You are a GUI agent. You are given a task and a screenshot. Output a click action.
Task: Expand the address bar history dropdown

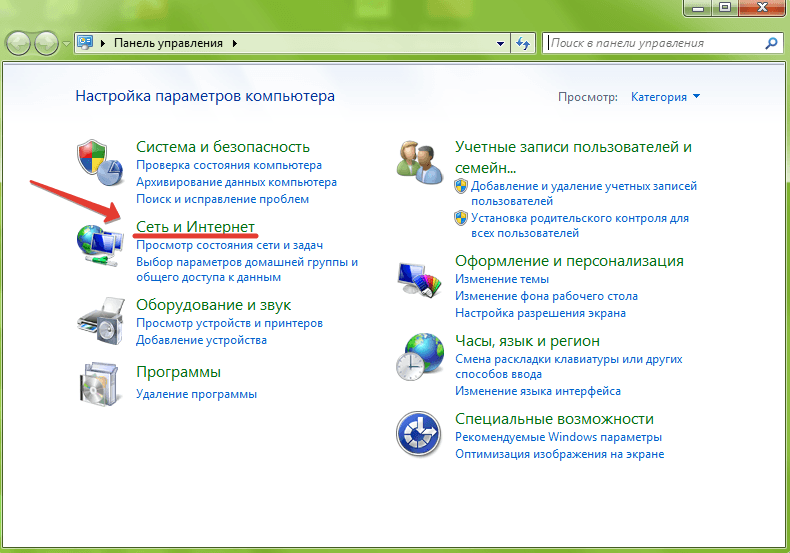click(x=500, y=44)
